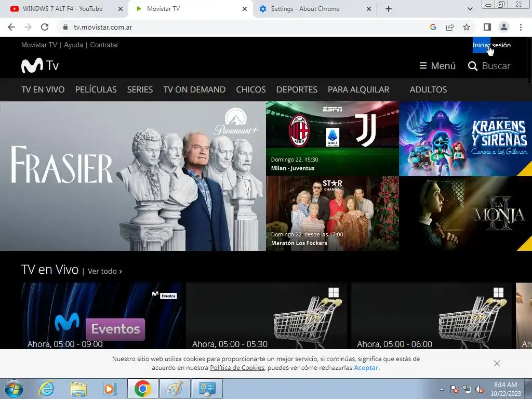Viewport: 532px width, 399px height.
Task: Open Chrome three-dot menu
Action: pos(521,27)
